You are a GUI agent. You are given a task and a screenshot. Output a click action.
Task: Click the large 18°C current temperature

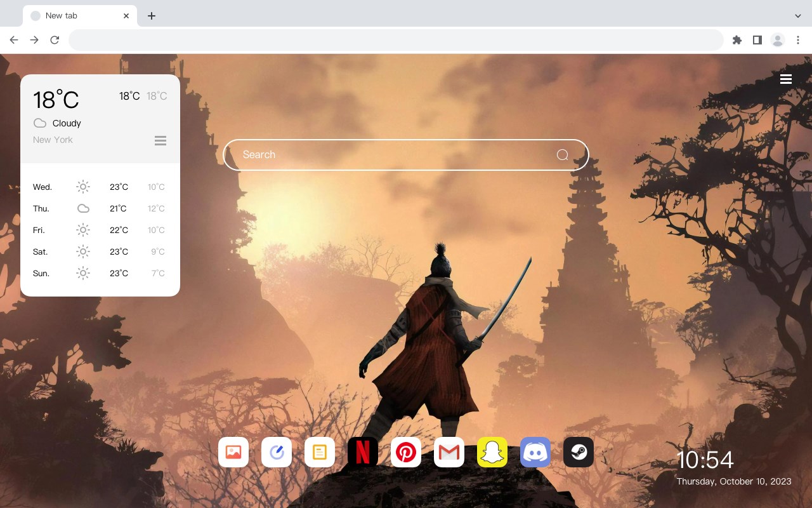click(x=56, y=100)
